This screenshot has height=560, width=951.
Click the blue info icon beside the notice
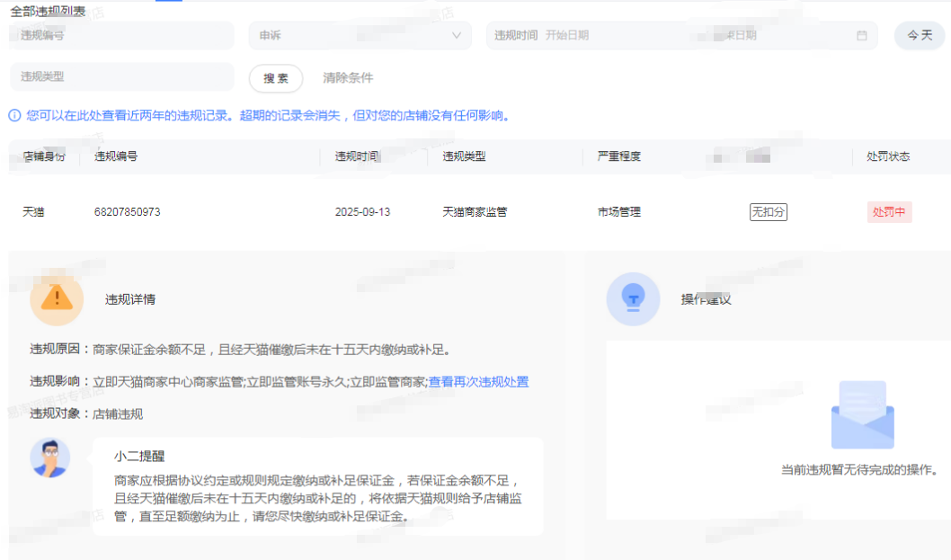pyautogui.click(x=14, y=116)
